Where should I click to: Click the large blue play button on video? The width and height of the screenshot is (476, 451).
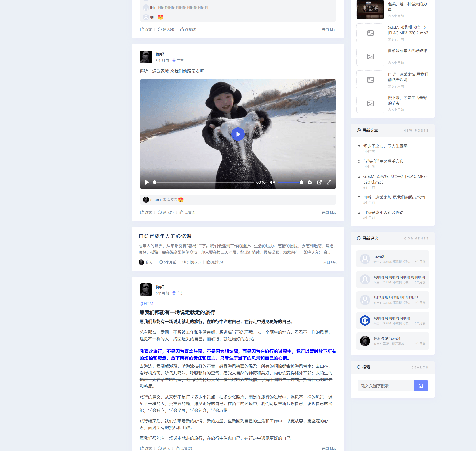tap(238, 134)
